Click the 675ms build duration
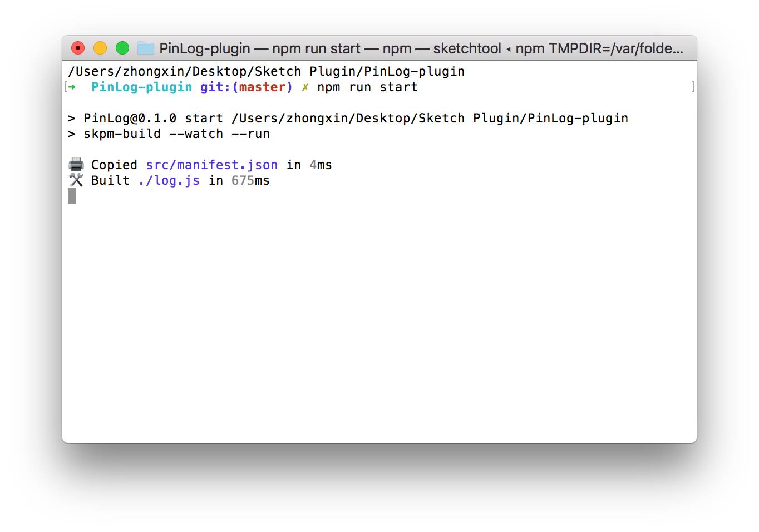The height and width of the screenshot is (532, 759). pyautogui.click(x=250, y=181)
